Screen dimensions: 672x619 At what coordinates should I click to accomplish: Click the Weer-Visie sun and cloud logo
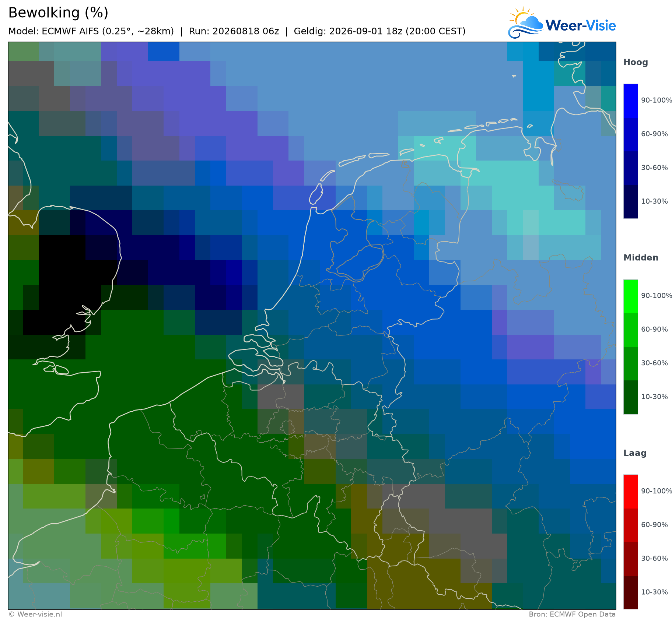pyautogui.click(x=526, y=22)
